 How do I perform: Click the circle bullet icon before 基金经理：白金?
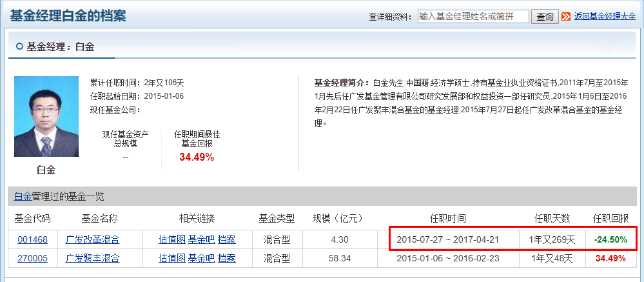(19, 46)
